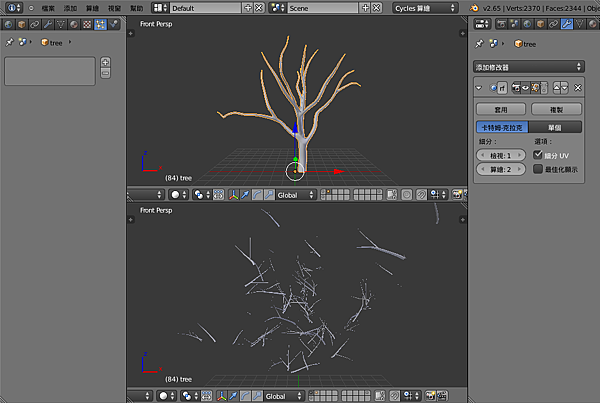This screenshot has width=600, height=403.
Task: Delete the current Scene with X button
Action: (377, 8)
